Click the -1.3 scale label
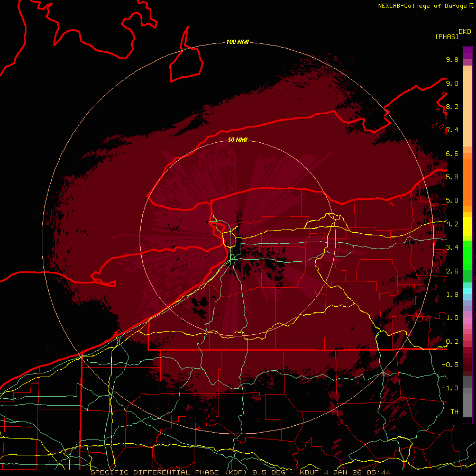Image resolution: width=476 pixels, height=476 pixels. [450, 388]
